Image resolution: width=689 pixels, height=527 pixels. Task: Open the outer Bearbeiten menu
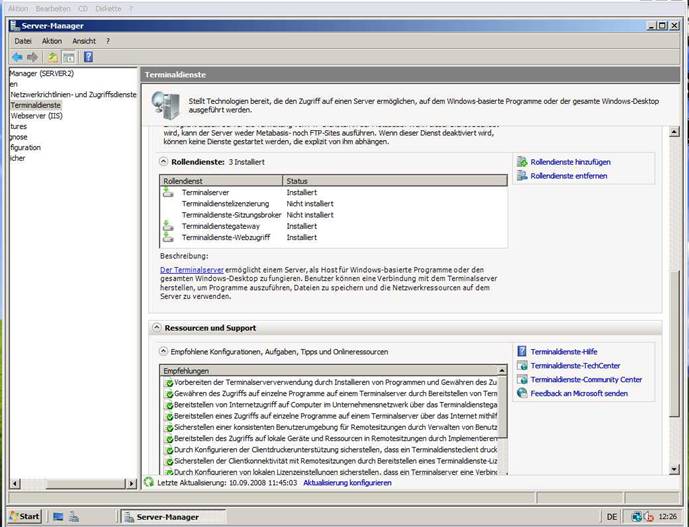(53, 9)
